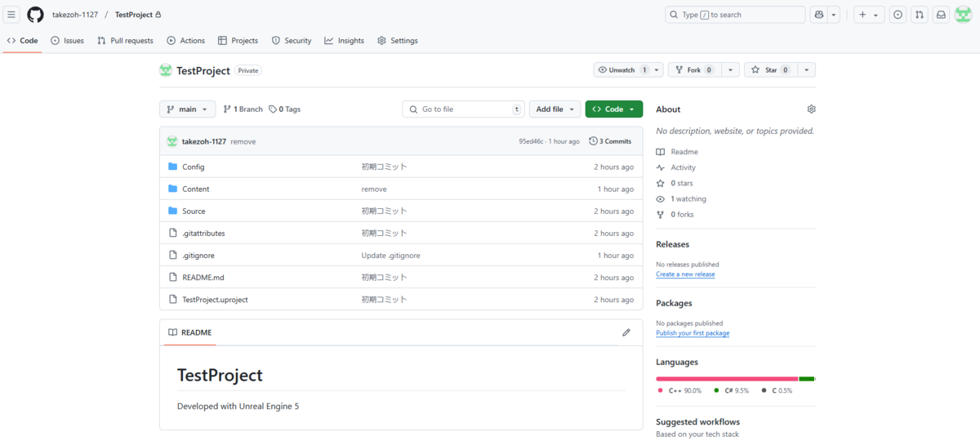Edit About section with gear icon
The image size is (980, 441).
tap(811, 109)
